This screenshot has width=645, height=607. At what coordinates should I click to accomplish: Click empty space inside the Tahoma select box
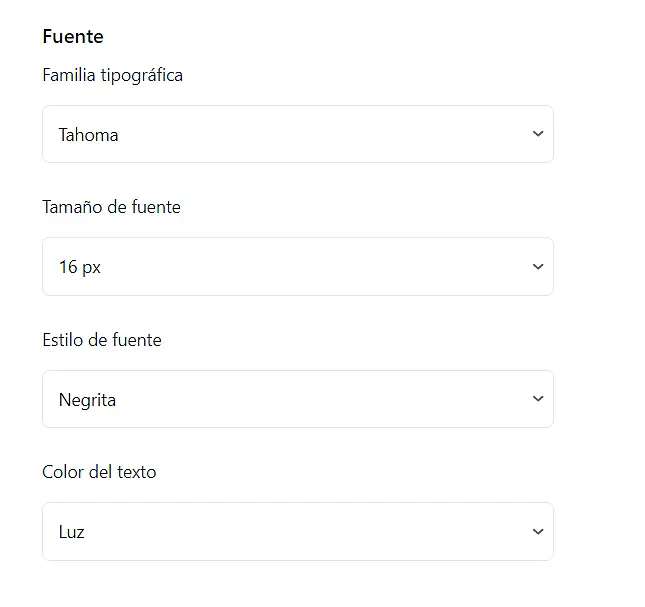click(x=330, y=134)
